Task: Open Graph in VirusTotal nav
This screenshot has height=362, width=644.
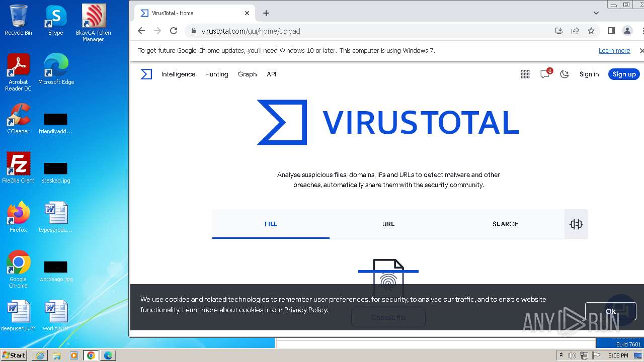Action: 247,74
